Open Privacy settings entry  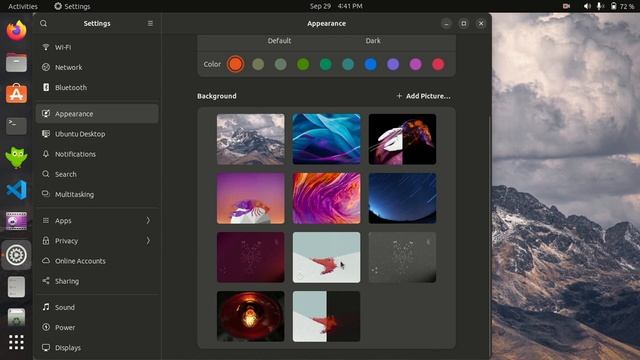97,241
